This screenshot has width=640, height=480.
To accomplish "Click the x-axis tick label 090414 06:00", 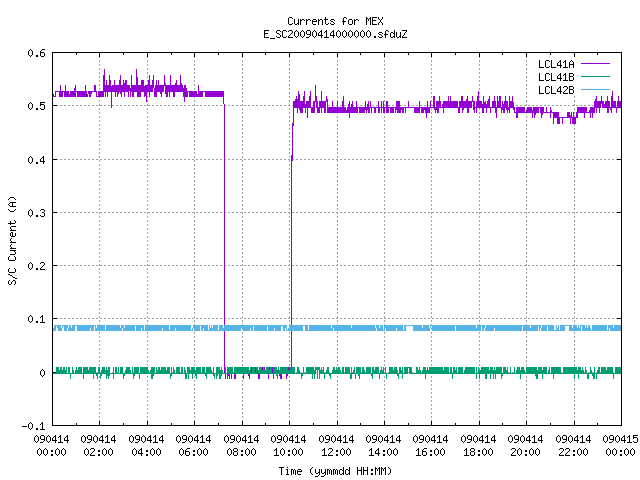I will pyautogui.click(x=193, y=446).
